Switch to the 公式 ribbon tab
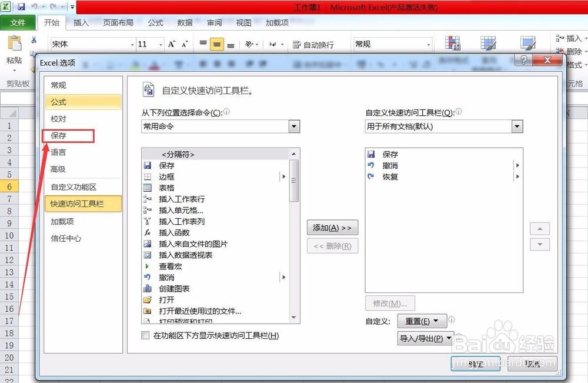Image resolution: width=588 pixels, height=383 pixels. click(x=155, y=22)
